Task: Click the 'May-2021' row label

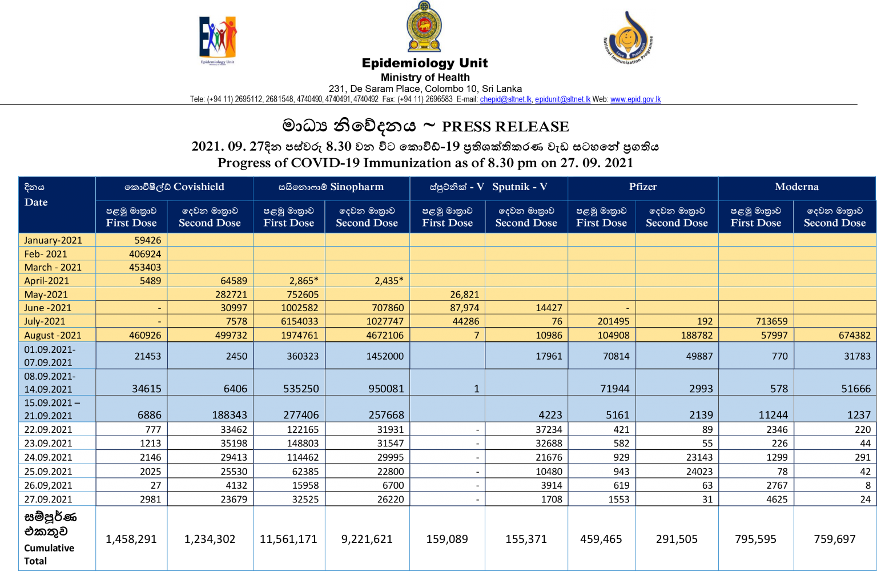Action: [x=46, y=295]
